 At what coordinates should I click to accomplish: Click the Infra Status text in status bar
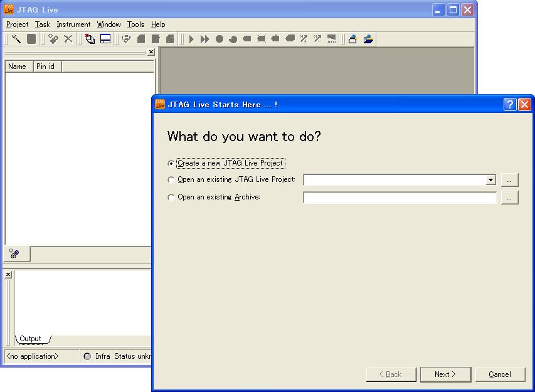124,356
